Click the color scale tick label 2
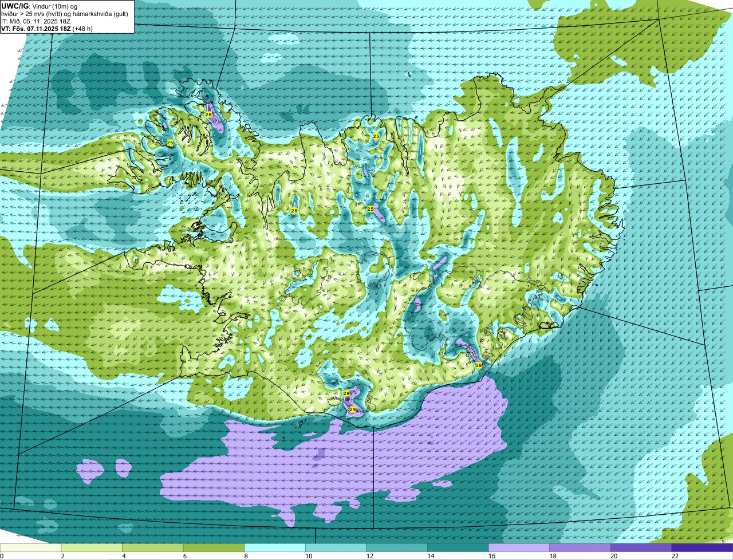Viewport: 733px width, 560px height. click(x=62, y=556)
